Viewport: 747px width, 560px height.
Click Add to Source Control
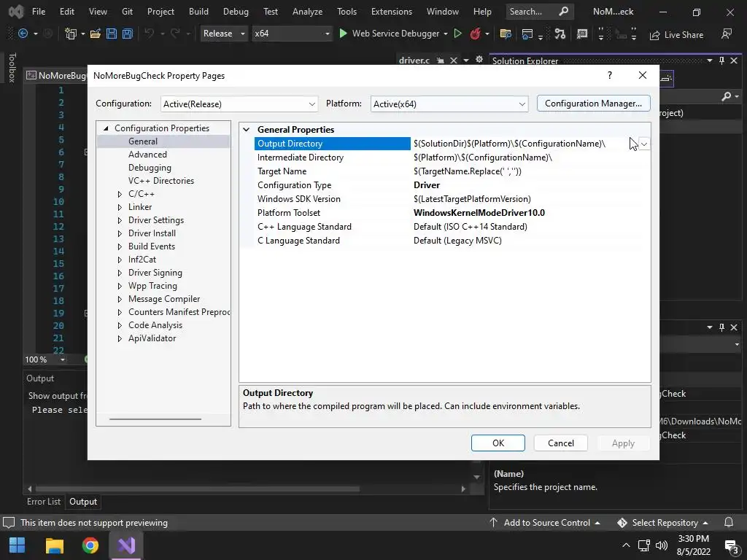(545, 522)
